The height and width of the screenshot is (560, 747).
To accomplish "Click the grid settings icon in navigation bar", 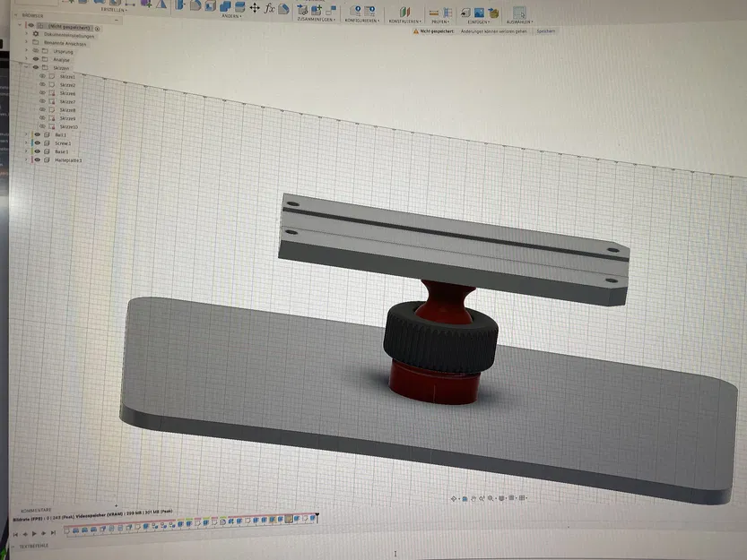I will pos(511,498).
